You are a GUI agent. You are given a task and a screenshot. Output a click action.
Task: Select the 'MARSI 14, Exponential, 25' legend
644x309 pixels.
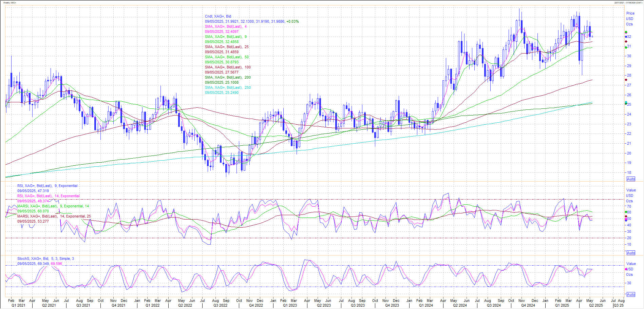tap(54, 216)
